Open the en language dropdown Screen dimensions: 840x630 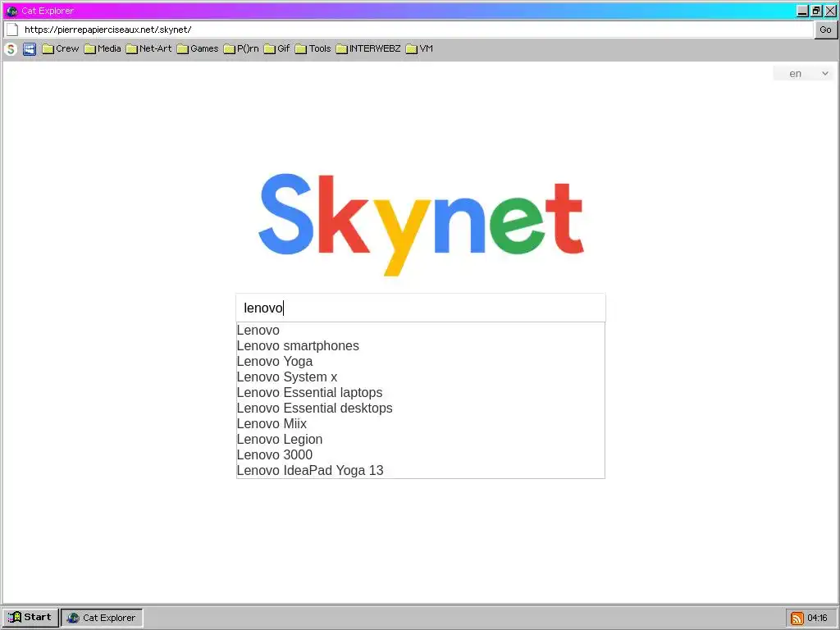(804, 73)
